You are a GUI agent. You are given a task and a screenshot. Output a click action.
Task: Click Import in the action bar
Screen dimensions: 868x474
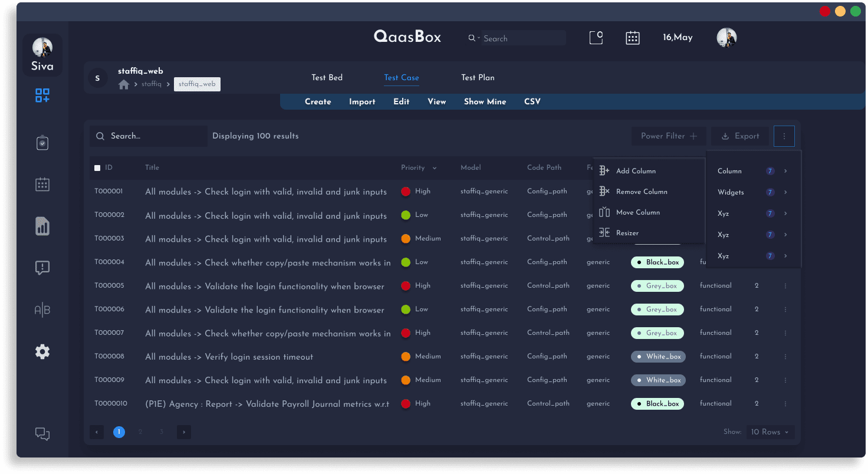coord(362,102)
